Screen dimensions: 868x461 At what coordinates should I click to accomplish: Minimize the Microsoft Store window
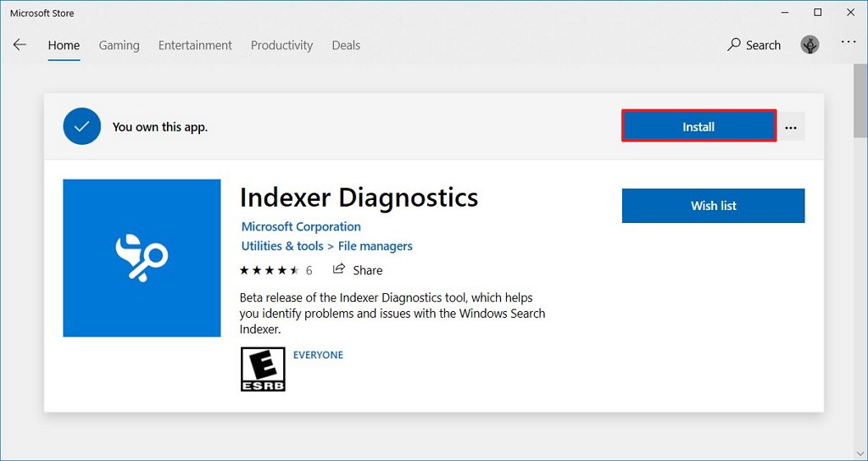pos(784,12)
